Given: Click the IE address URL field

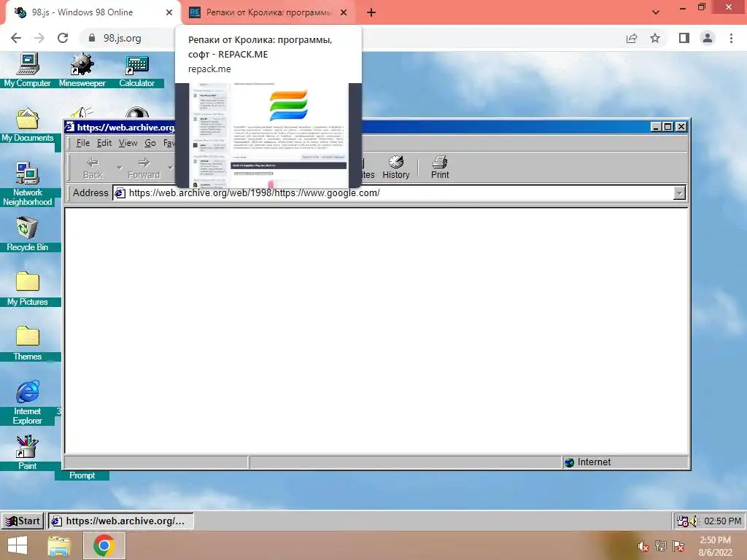Looking at the screenshot, I should point(399,192).
